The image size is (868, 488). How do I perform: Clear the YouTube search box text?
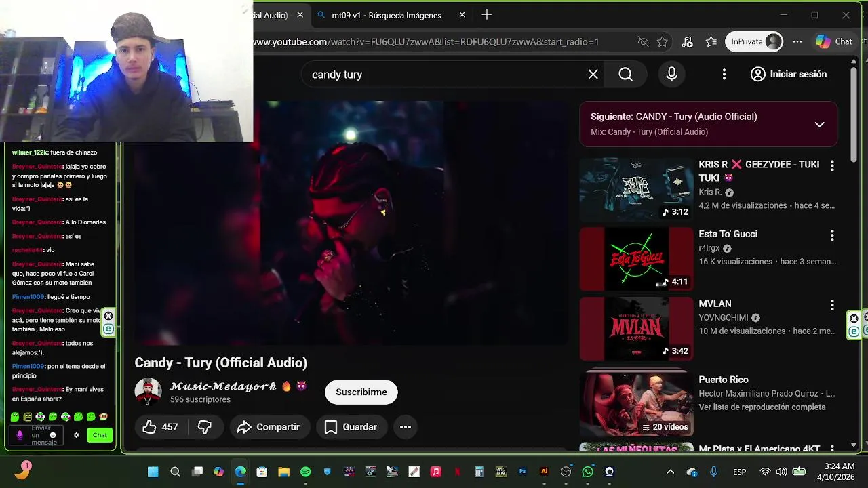(x=593, y=75)
